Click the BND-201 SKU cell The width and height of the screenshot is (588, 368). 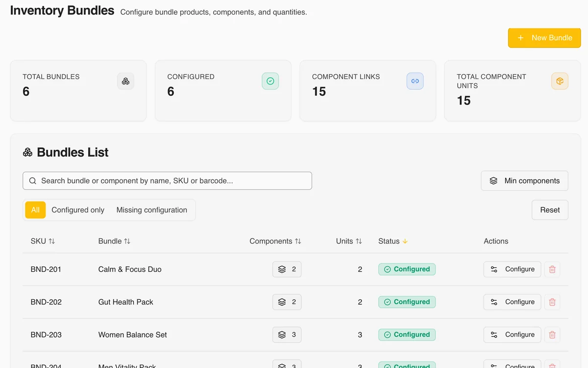click(46, 269)
